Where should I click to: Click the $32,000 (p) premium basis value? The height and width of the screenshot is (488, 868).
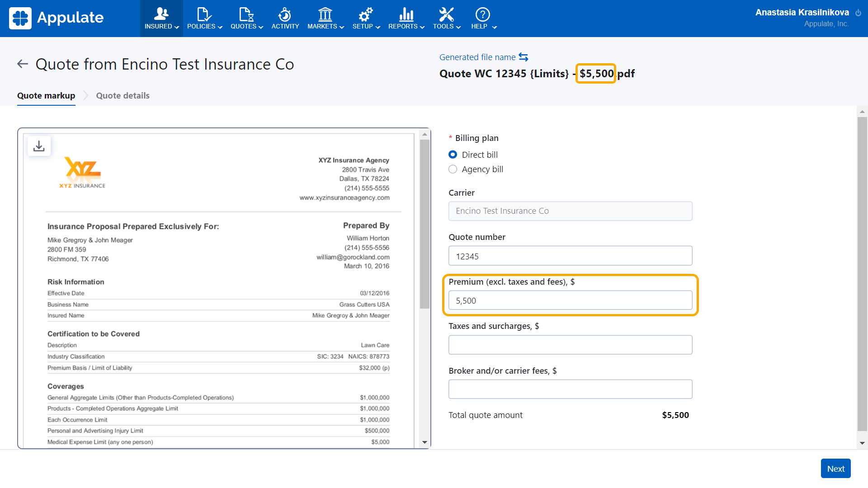point(374,368)
